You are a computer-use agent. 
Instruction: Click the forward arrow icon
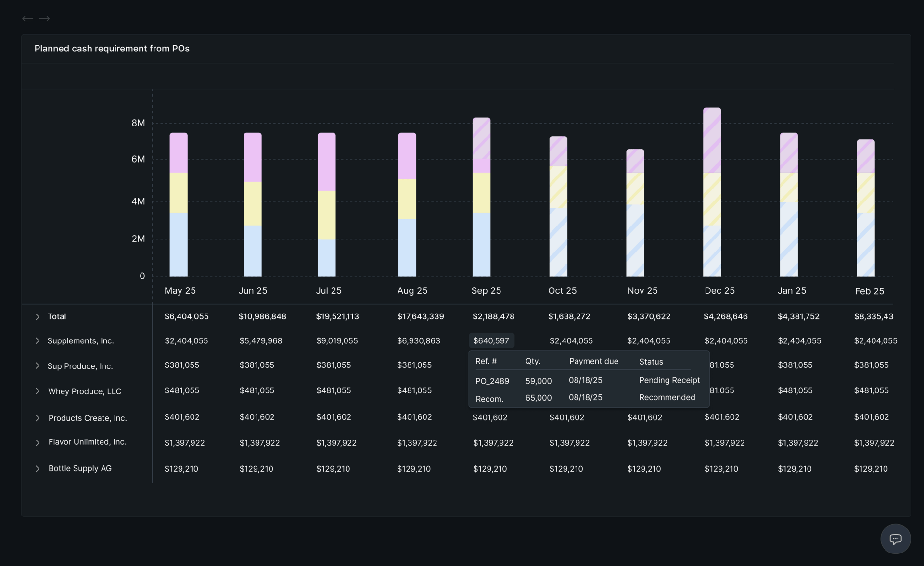click(x=44, y=19)
